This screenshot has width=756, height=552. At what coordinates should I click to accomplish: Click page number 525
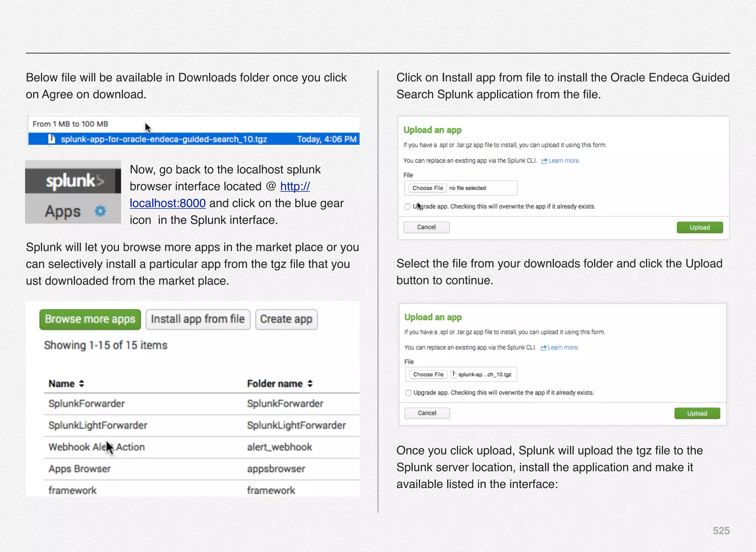[721, 531]
